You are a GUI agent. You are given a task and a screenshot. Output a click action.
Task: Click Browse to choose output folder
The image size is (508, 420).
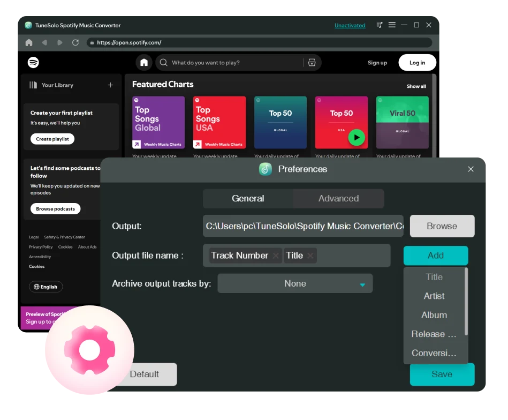pyautogui.click(x=442, y=226)
